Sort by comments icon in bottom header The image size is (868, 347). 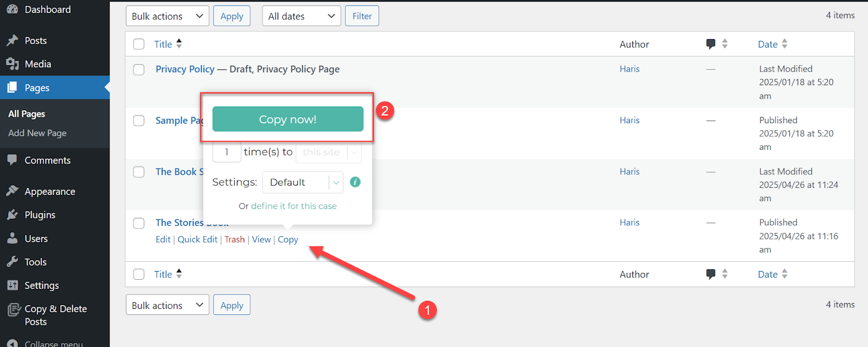[711, 274]
